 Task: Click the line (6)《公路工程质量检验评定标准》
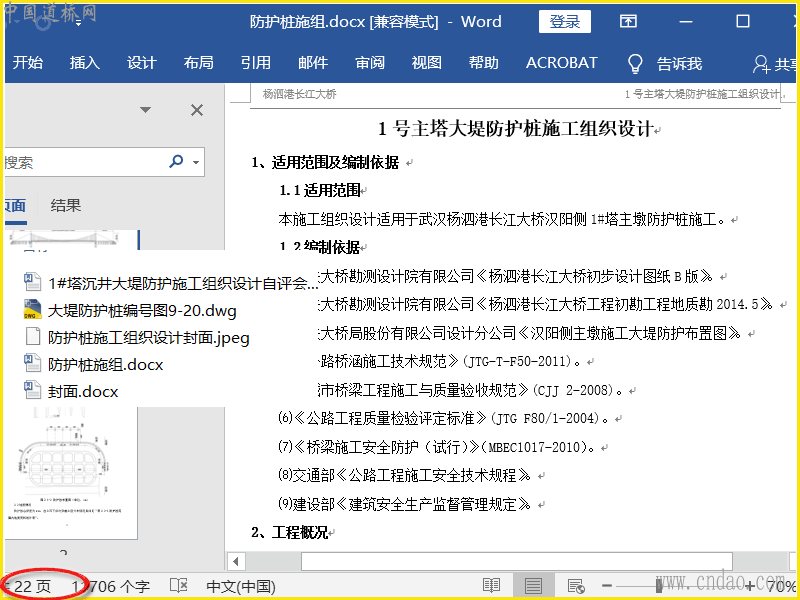[x=443, y=418]
